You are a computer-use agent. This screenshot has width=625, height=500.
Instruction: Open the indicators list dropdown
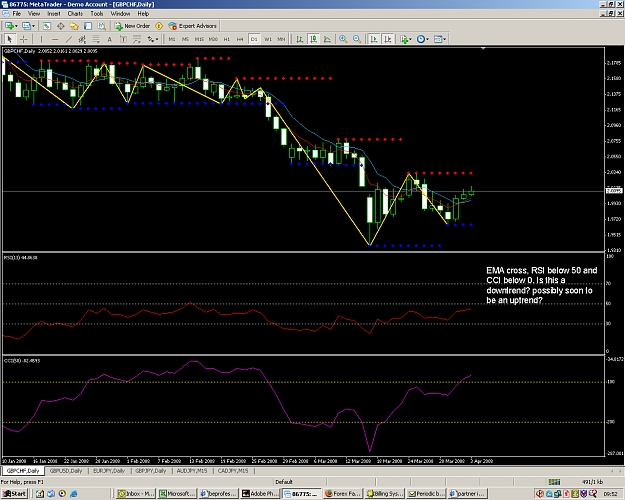click(x=406, y=39)
